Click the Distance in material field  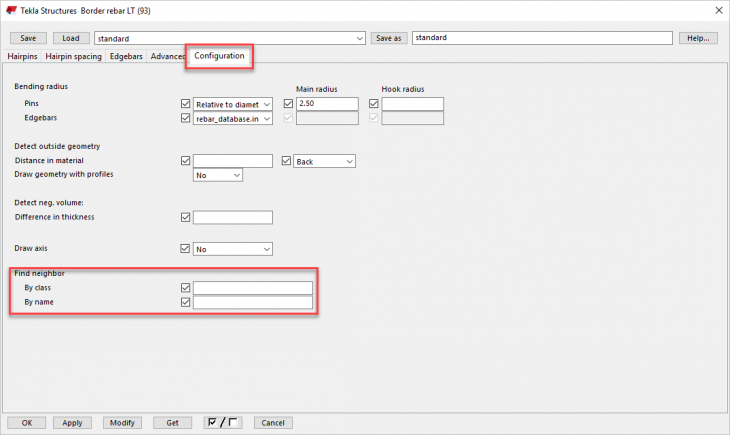[x=233, y=161]
